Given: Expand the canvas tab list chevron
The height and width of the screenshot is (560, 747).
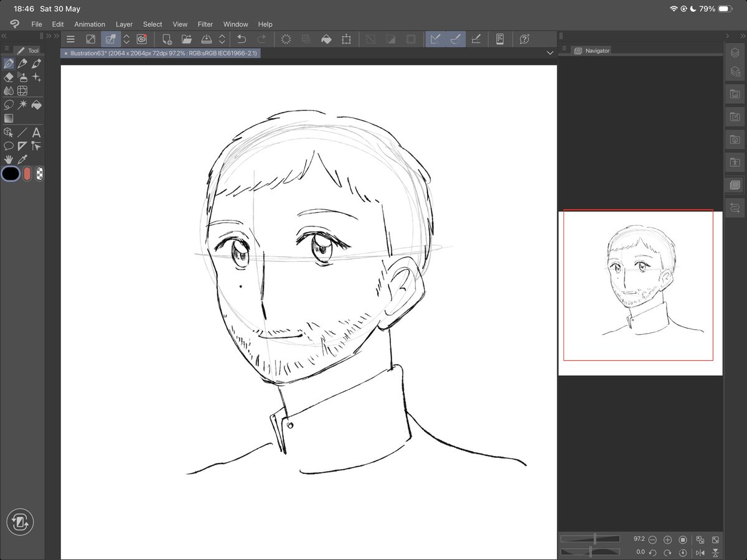Looking at the screenshot, I should 550,54.
